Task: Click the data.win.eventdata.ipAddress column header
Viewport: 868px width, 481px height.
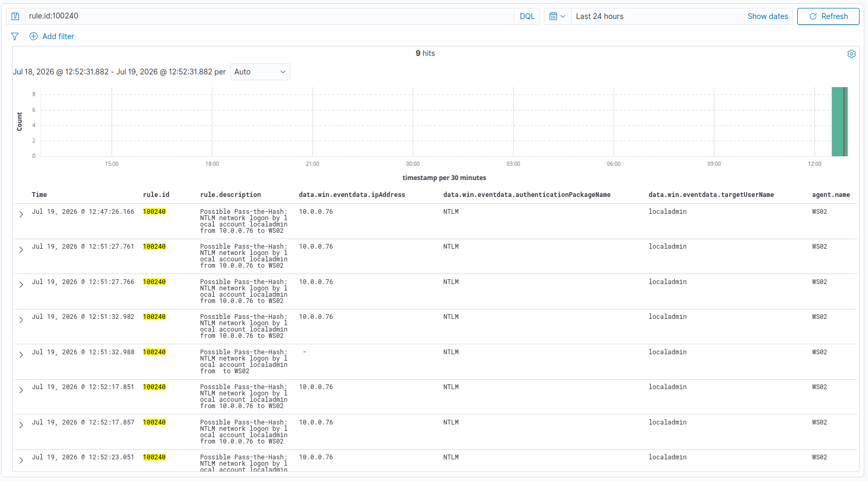Action: coord(352,195)
